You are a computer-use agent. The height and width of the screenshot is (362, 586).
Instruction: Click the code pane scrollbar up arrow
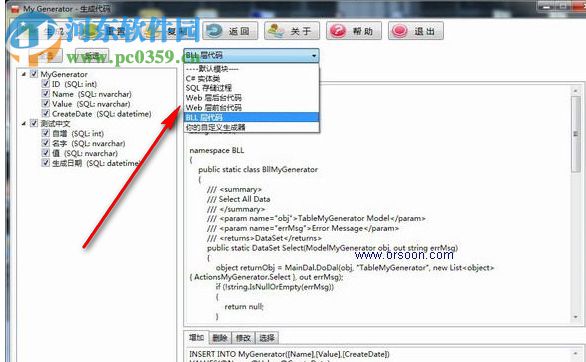coord(575,91)
